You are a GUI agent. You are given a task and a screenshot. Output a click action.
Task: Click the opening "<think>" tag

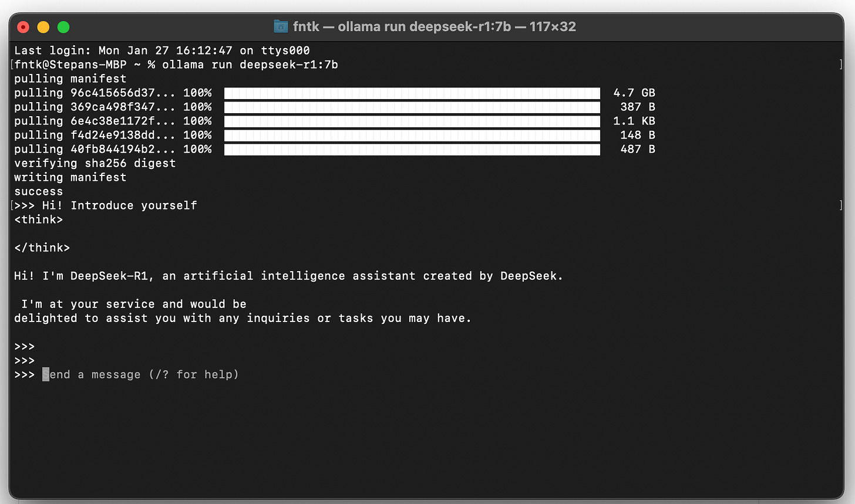click(x=39, y=219)
